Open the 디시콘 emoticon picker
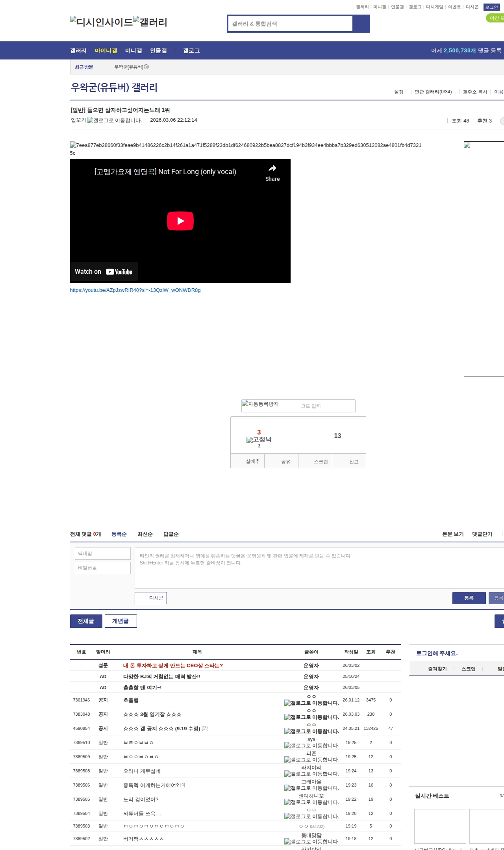The width and height of the screenshot is (504, 850). tap(151, 598)
